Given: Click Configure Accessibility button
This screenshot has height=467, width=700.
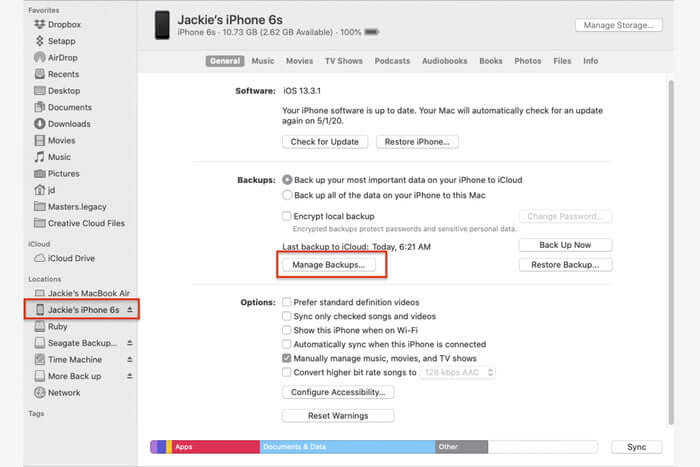Looking at the screenshot, I should [x=338, y=392].
